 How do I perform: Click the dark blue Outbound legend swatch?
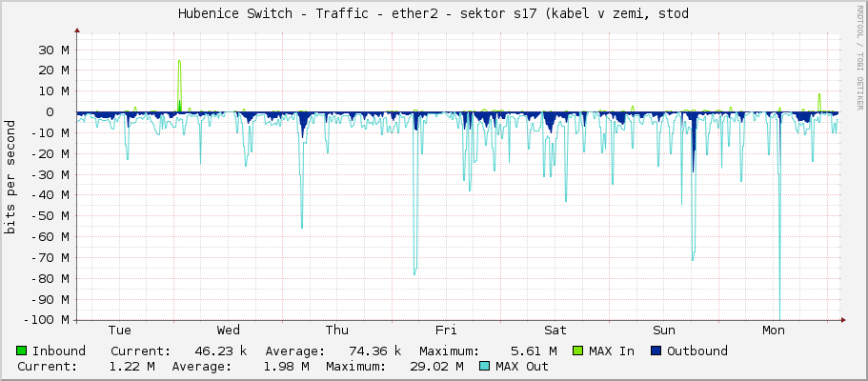[656, 351]
